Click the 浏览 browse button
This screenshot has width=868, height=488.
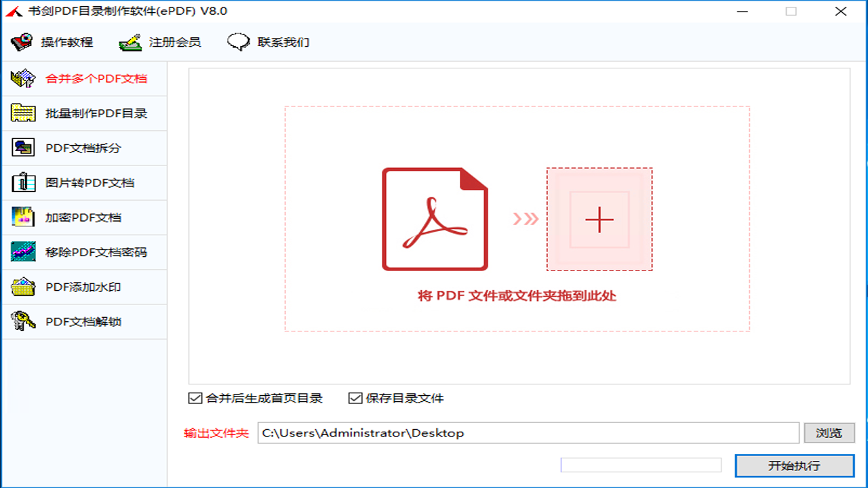[x=829, y=432]
